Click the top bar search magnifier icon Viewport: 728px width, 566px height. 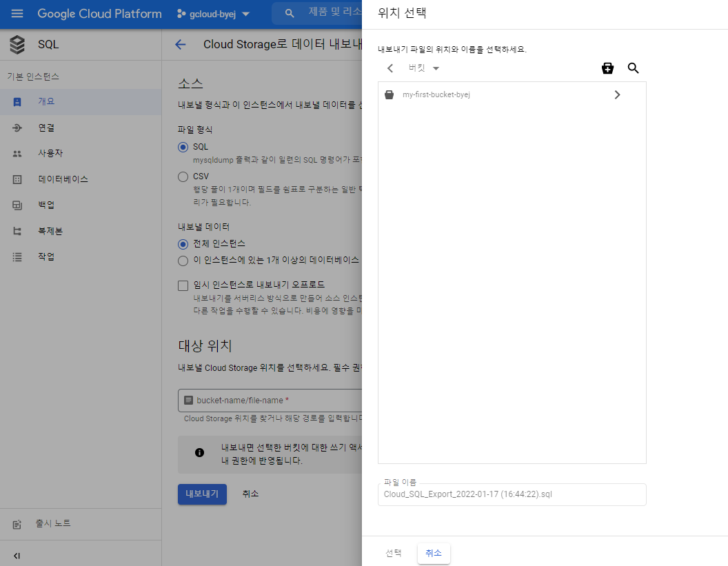coord(290,14)
